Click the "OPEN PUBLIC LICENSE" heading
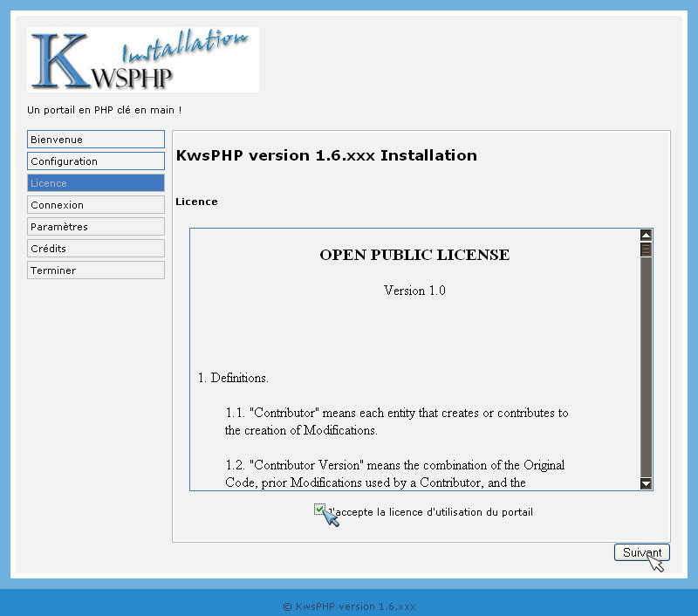 tap(414, 255)
